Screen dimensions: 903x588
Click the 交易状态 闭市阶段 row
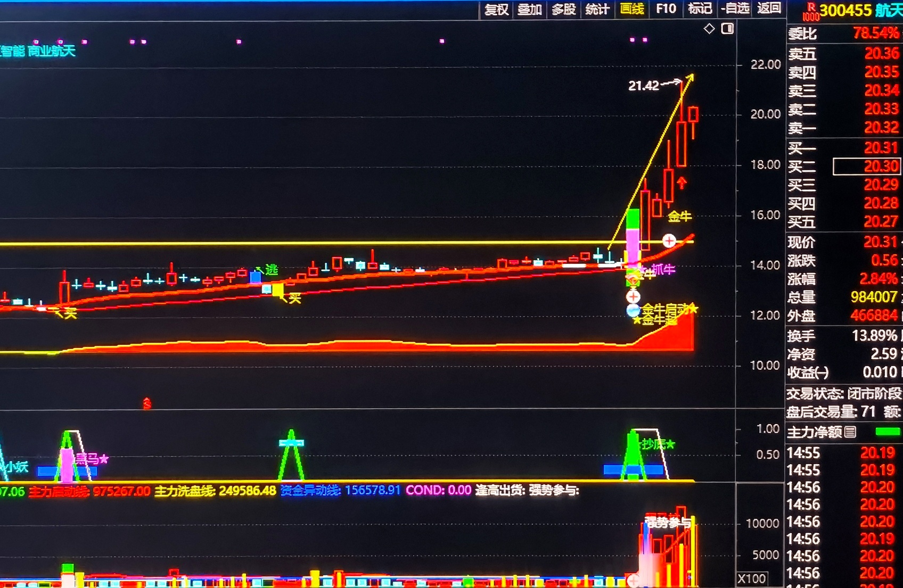click(844, 394)
